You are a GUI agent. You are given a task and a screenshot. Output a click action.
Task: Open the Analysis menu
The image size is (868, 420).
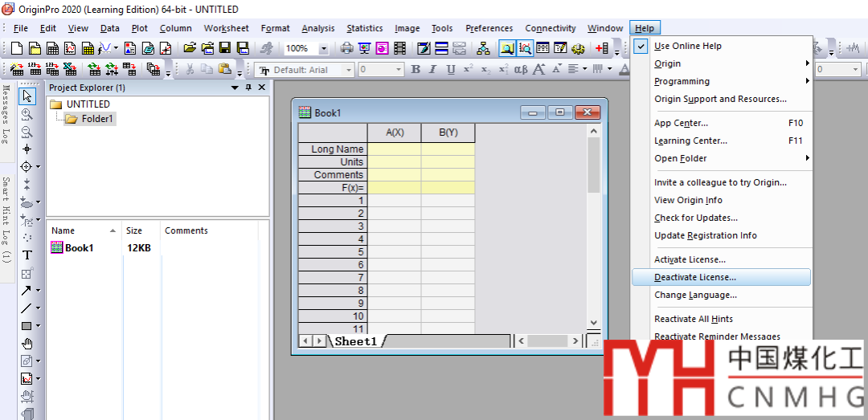coord(318,28)
